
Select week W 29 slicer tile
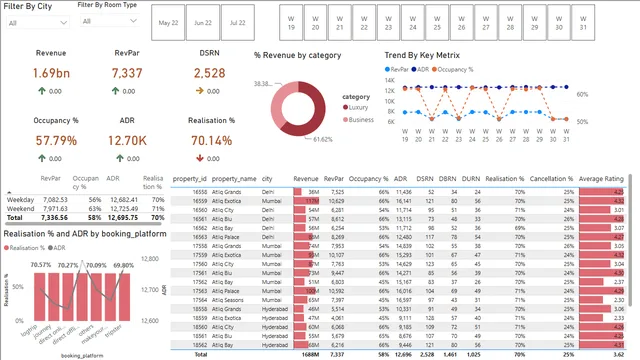(534, 23)
